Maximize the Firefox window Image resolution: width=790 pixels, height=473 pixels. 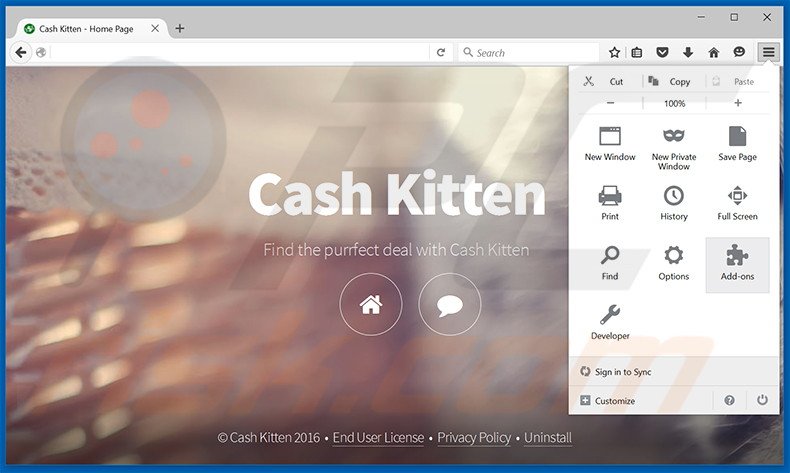734,18
